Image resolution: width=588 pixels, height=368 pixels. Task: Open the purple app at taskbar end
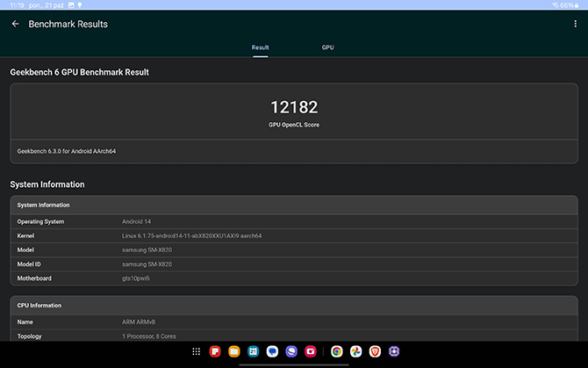[x=394, y=351]
